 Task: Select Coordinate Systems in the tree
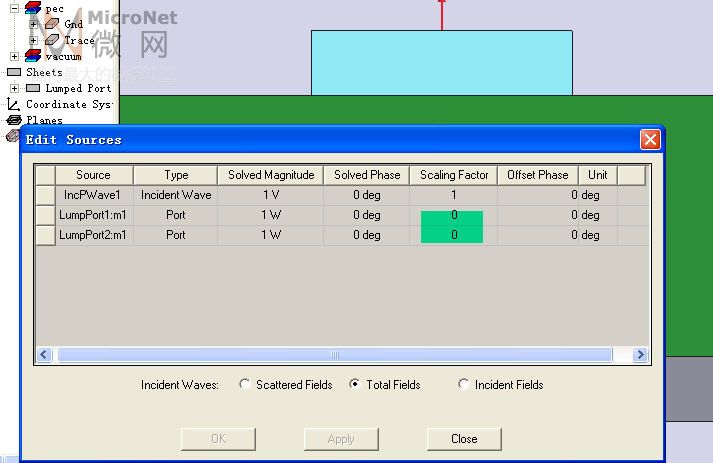click(69, 105)
